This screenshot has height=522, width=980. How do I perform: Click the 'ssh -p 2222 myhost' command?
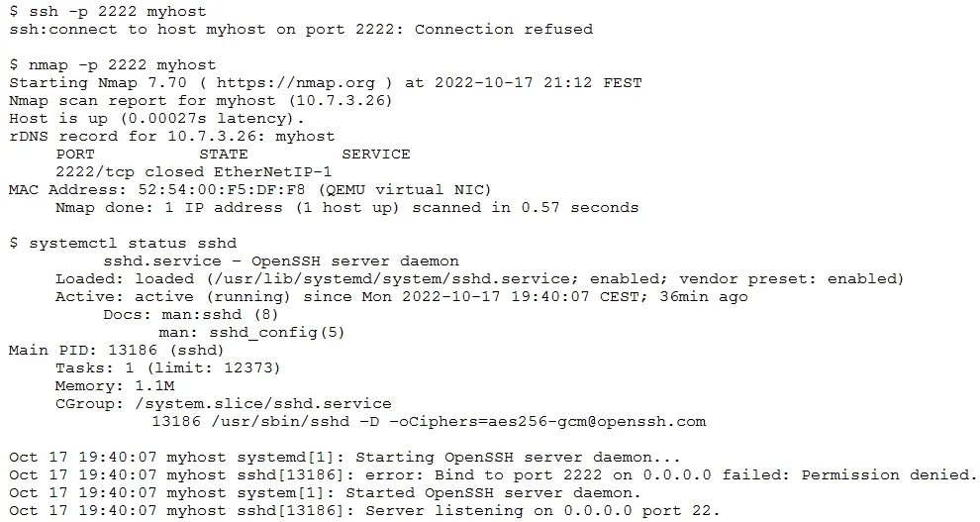click(x=118, y=12)
